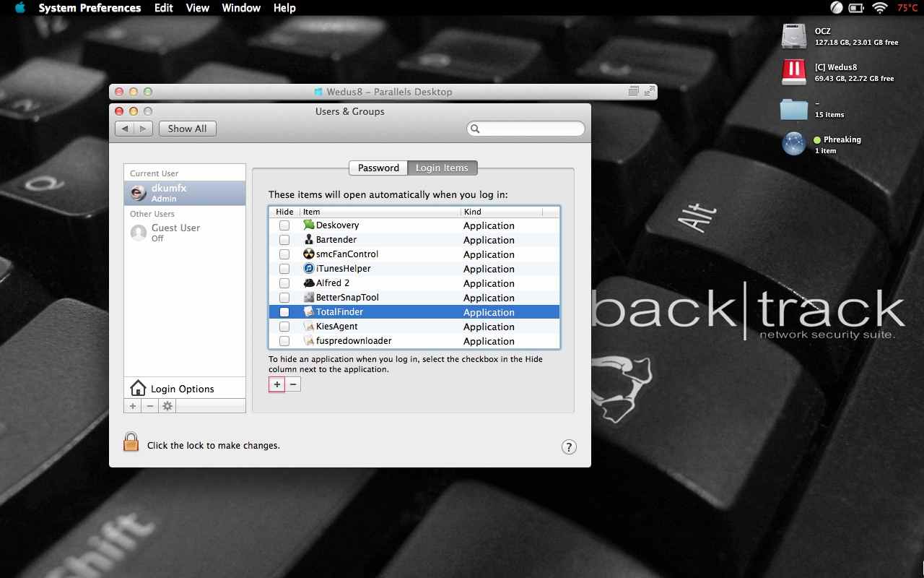Image resolution: width=924 pixels, height=578 pixels.
Task: Open the [C] Wedus8 Parallels drive icon
Action: pos(794,72)
